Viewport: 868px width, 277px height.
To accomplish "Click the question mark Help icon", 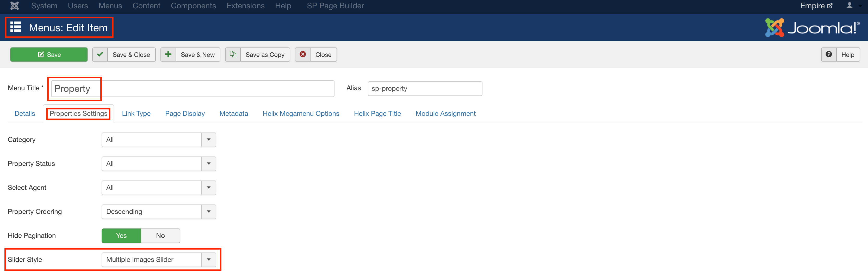I will (829, 54).
